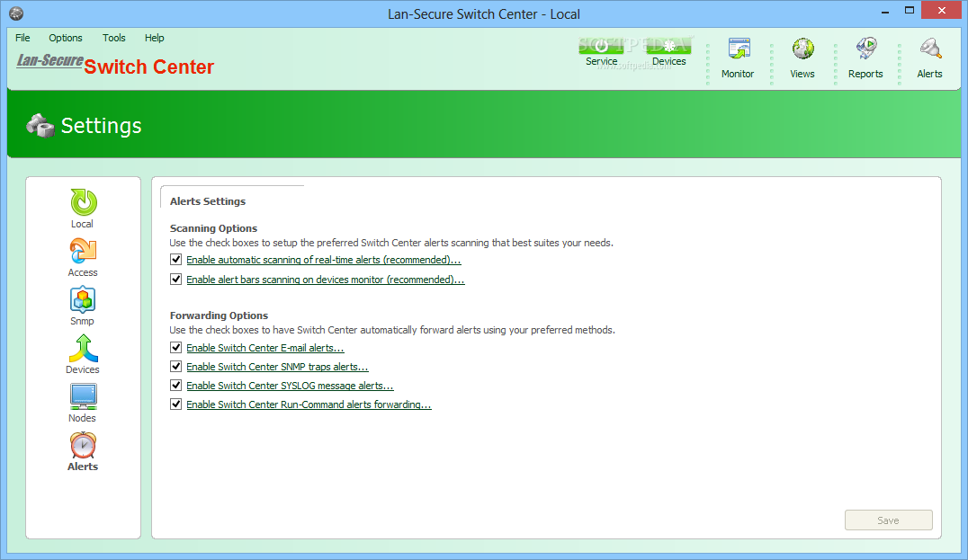
Task: Maximize the Switch Center window
Action: click(910, 11)
